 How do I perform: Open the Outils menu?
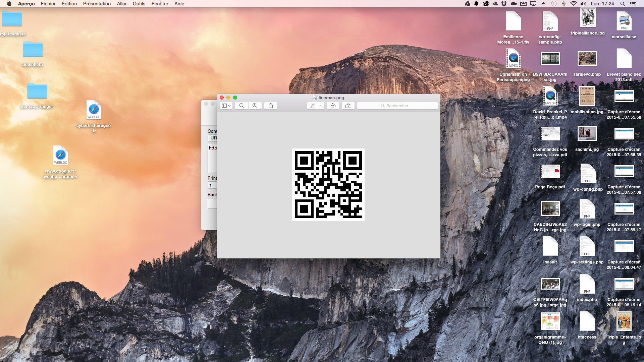coord(139,4)
